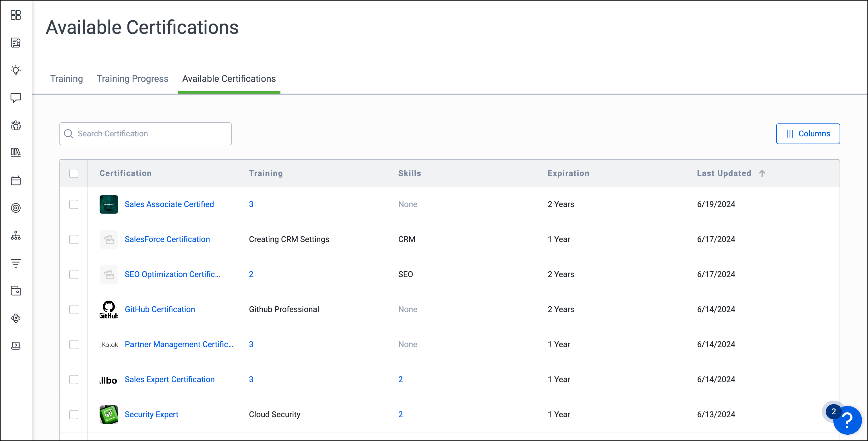Open Partner Management Certific... link
The height and width of the screenshot is (441, 868).
179,345
